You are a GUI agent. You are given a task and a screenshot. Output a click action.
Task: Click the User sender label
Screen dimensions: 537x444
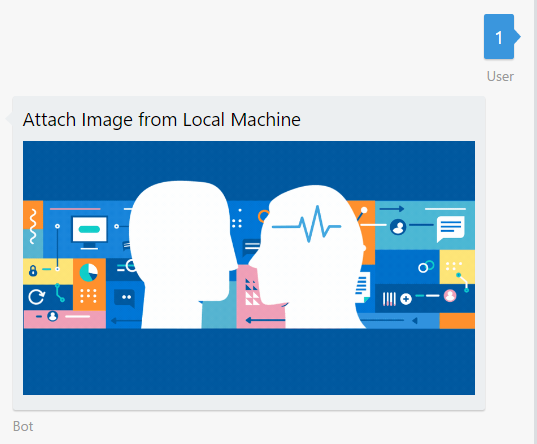(x=500, y=76)
